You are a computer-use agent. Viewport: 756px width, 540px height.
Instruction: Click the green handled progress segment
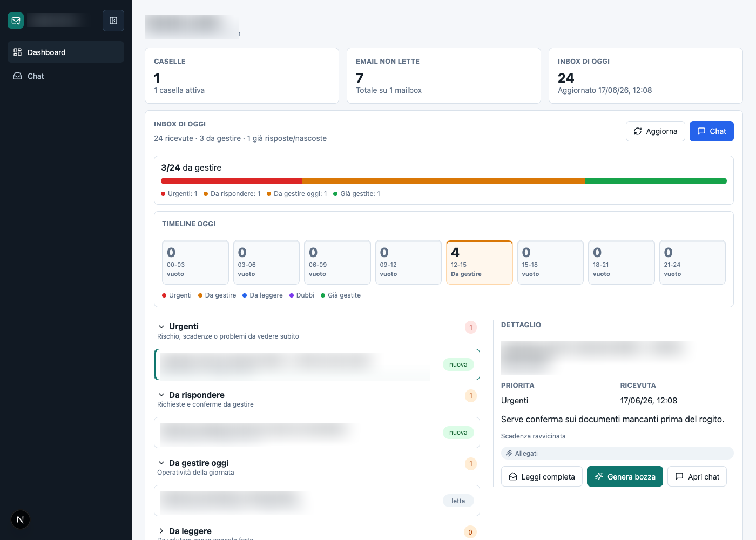pyautogui.click(x=656, y=181)
